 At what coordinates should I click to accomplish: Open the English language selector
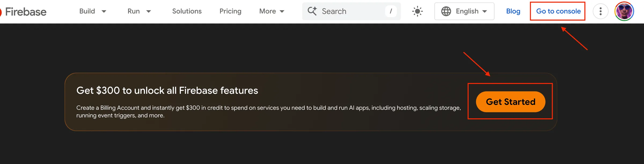point(464,11)
